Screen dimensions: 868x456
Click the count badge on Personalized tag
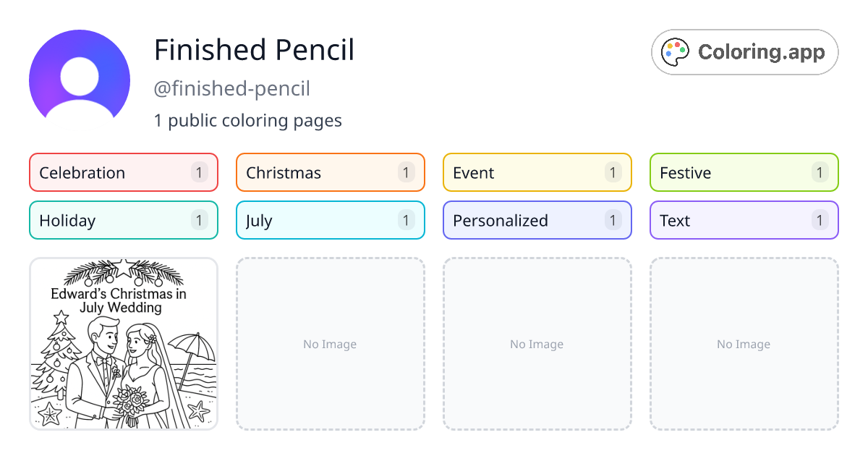[613, 220]
